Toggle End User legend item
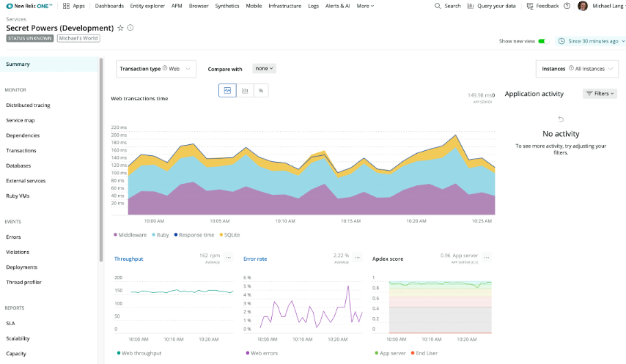This screenshot has height=364, width=626. pos(424,353)
